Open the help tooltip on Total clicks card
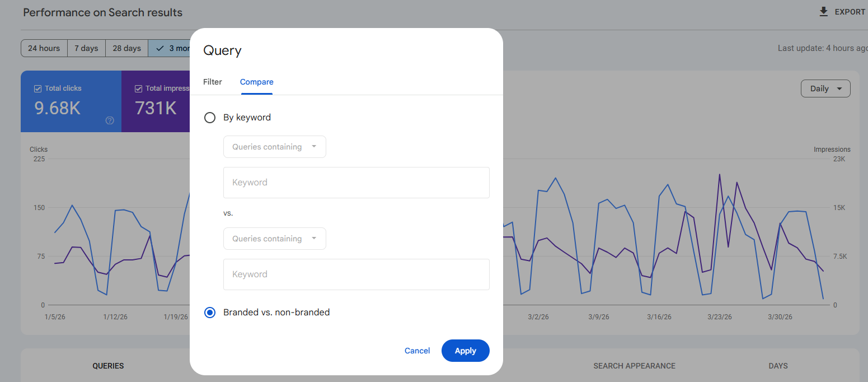The width and height of the screenshot is (868, 382). click(110, 120)
